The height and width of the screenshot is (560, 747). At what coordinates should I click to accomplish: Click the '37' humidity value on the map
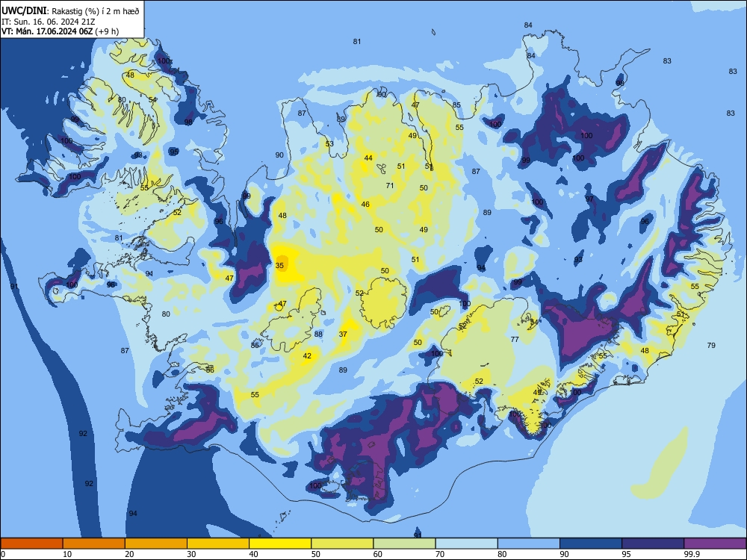click(x=343, y=334)
